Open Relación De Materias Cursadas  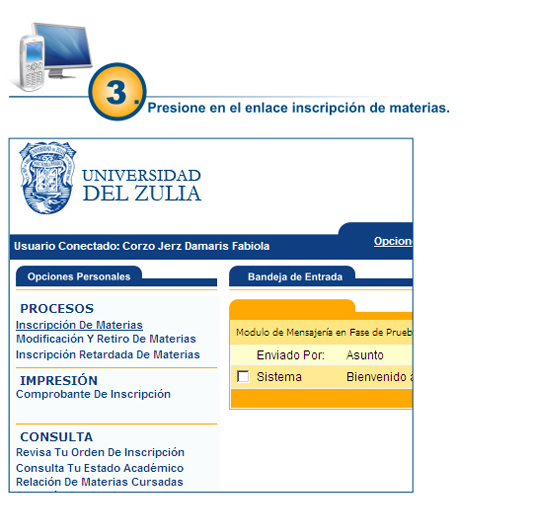click(x=100, y=482)
